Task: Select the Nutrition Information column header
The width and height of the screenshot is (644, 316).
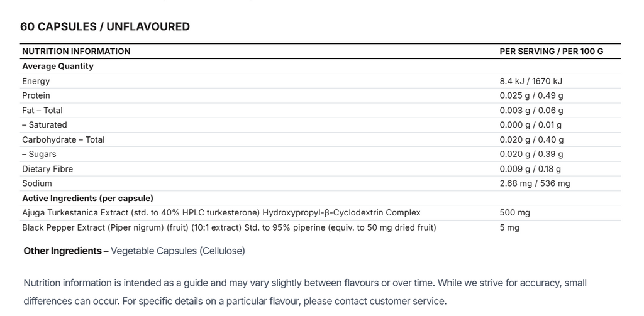Action: [76, 52]
